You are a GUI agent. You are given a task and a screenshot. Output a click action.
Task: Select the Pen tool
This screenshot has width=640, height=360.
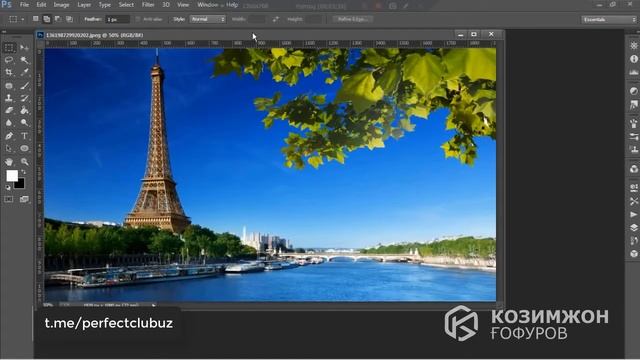pyautogui.click(x=9, y=136)
